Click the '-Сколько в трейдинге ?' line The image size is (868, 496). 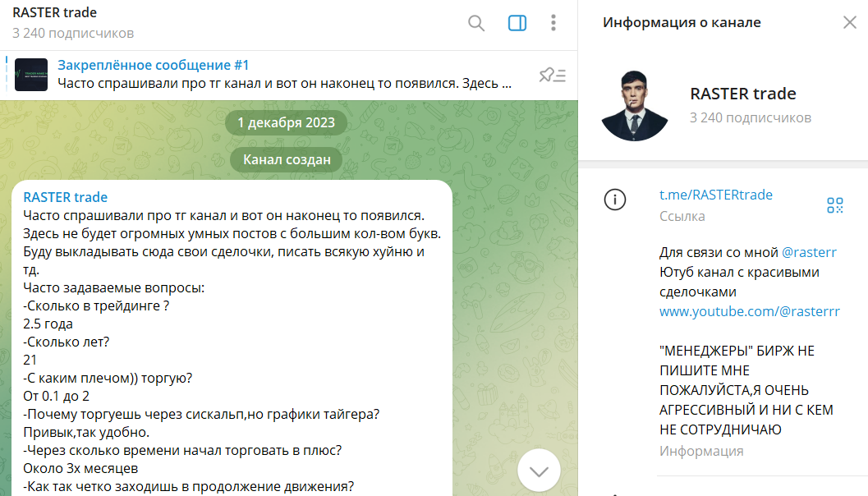point(96,305)
